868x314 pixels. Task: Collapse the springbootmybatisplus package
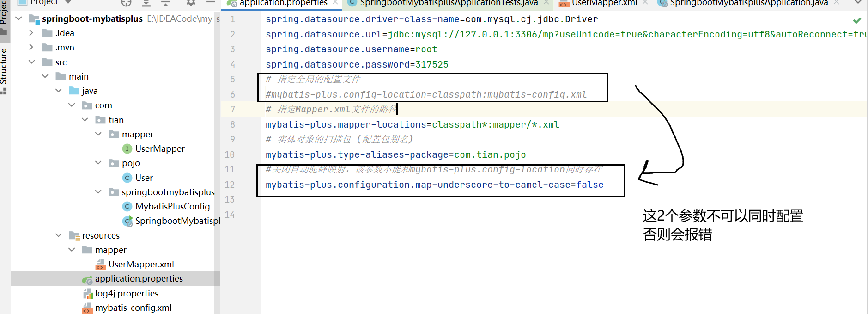98,192
